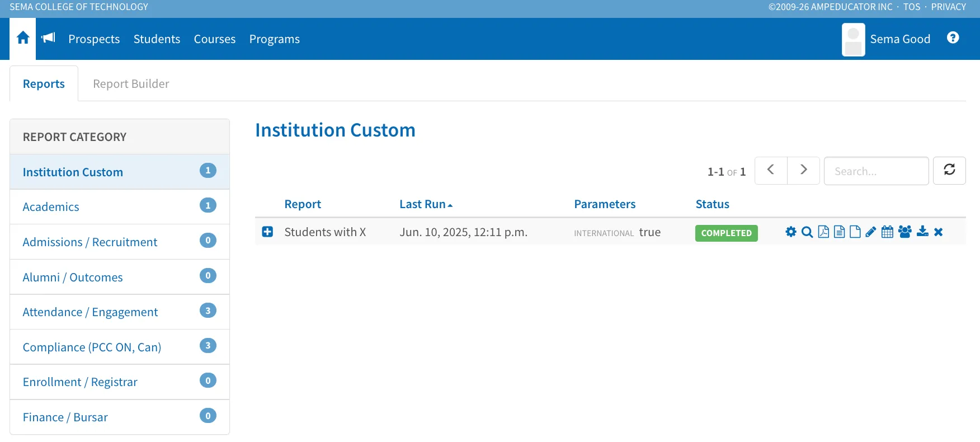Screen dimensions: 980x442
Task: Select Compliance (PCC ON, Can) category
Action: coord(120,347)
